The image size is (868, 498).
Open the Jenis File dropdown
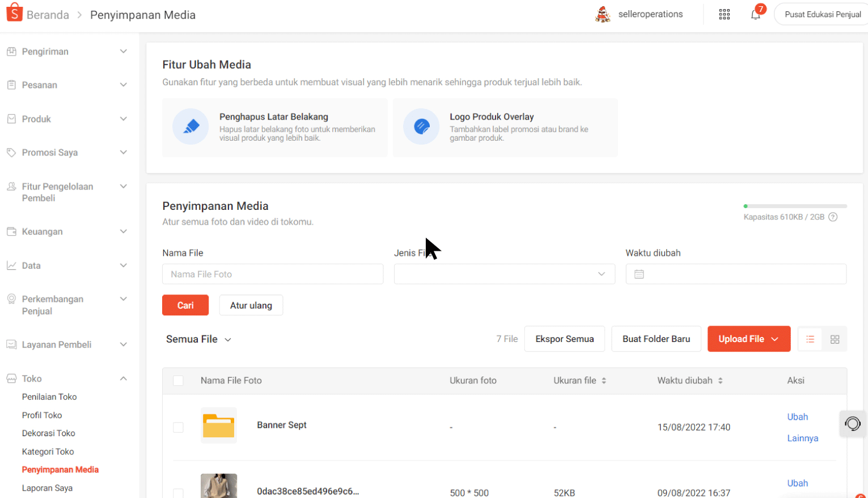(x=504, y=274)
